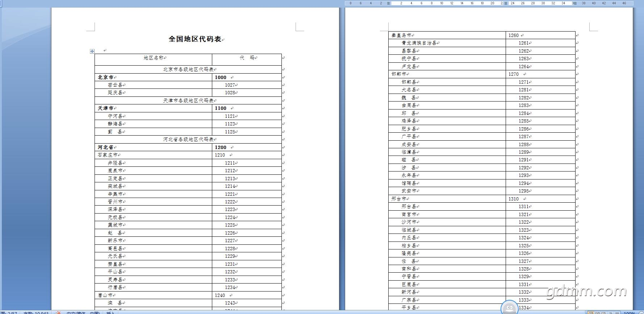Click the 青龙满族自治县 cell
The width and height of the screenshot is (644, 314).
pyautogui.click(x=447, y=43)
